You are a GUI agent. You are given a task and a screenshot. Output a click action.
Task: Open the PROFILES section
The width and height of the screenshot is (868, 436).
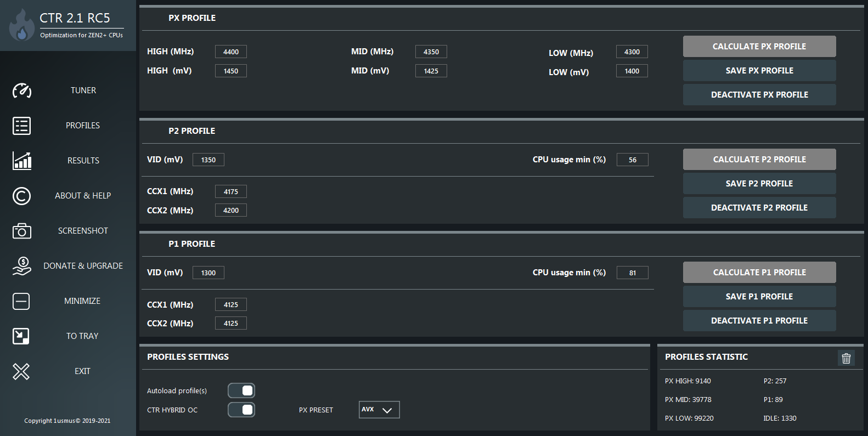click(83, 126)
